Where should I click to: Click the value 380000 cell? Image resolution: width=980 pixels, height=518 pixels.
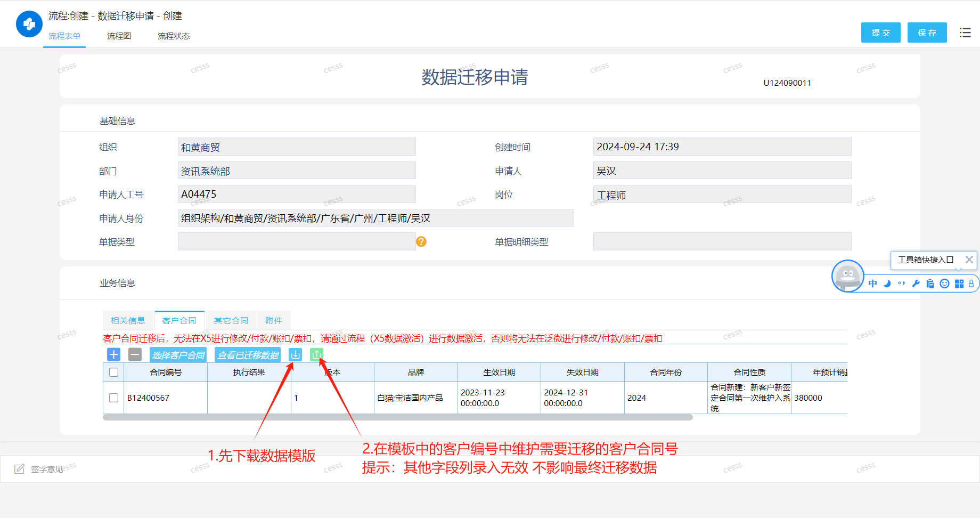coord(819,398)
